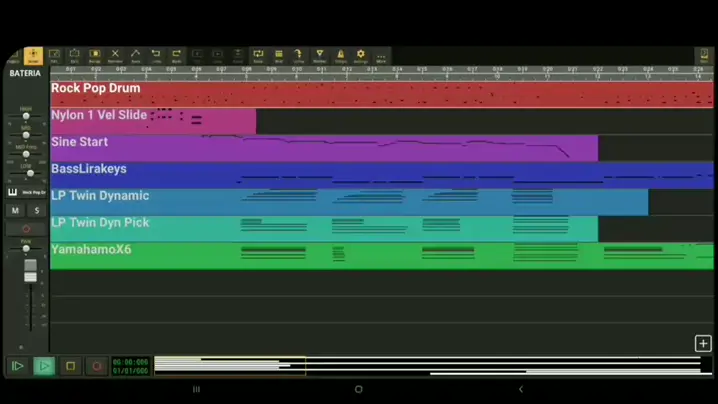The height and width of the screenshot is (404, 718).
Task: Select the YamahamoX6 track clip
Action: point(382,256)
